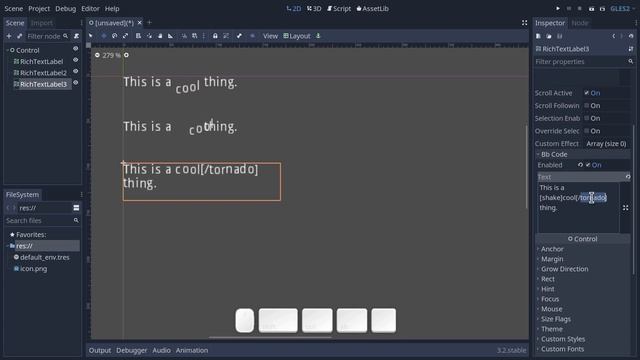Viewport: 640px width, 360px height.
Task: Open skeleton bone options icon in toolbar
Action: click(239, 36)
